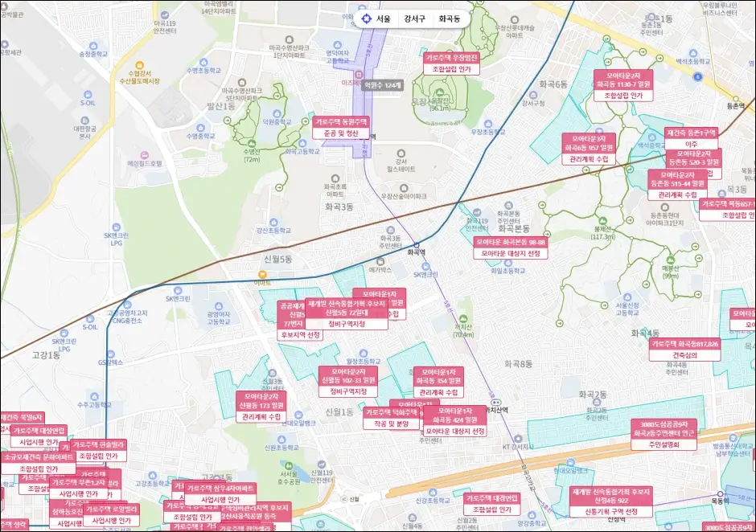Click the 고강1동 district label

47,355
